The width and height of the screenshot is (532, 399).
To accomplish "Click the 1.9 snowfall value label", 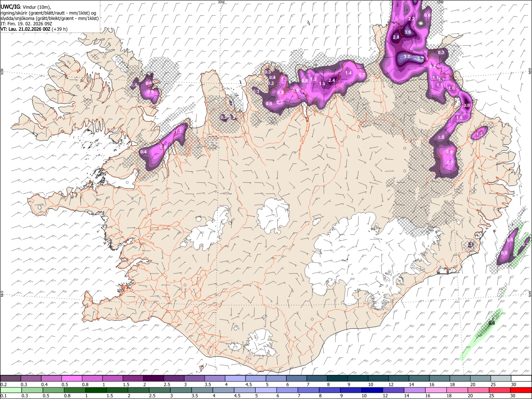I will click(x=322, y=84).
